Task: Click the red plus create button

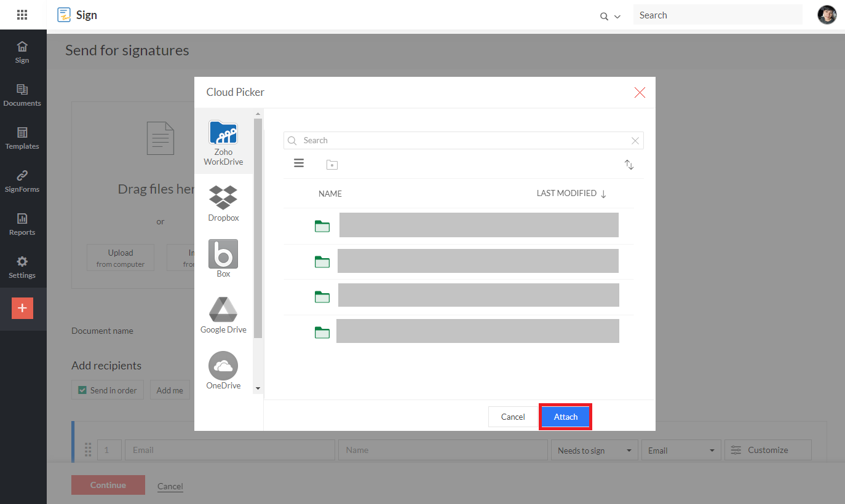Action: [x=22, y=308]
